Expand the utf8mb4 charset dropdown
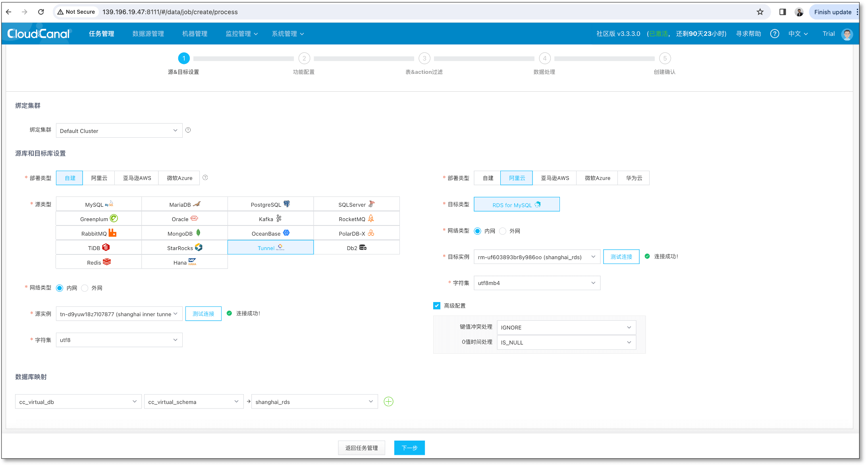This screenshot has width=868, height=466. pos(537,283)
